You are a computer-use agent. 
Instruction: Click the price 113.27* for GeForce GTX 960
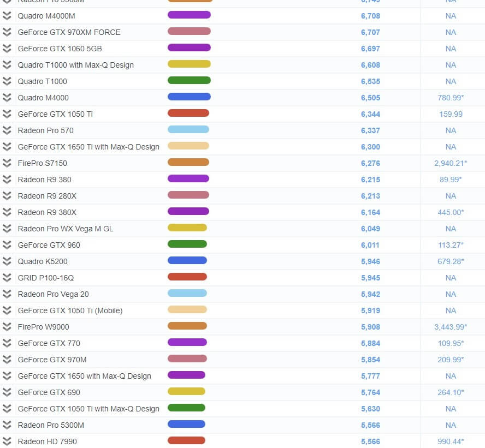(x=451, y=246)
